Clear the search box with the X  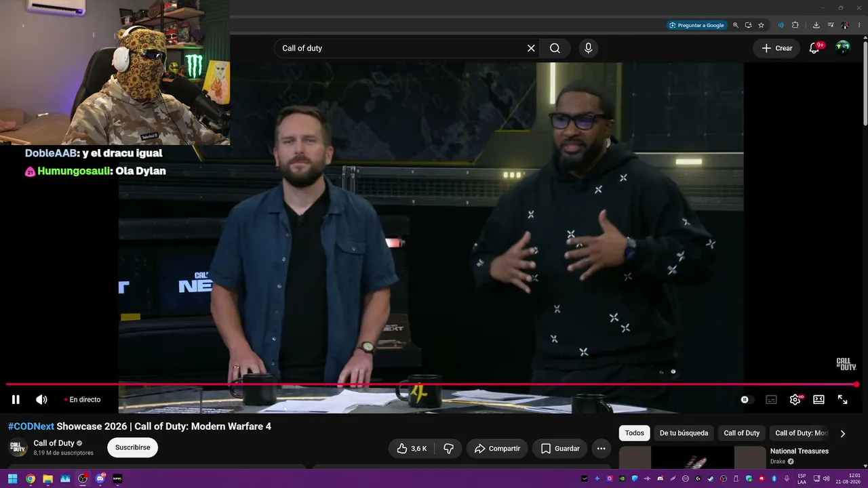tap(531, 48)
